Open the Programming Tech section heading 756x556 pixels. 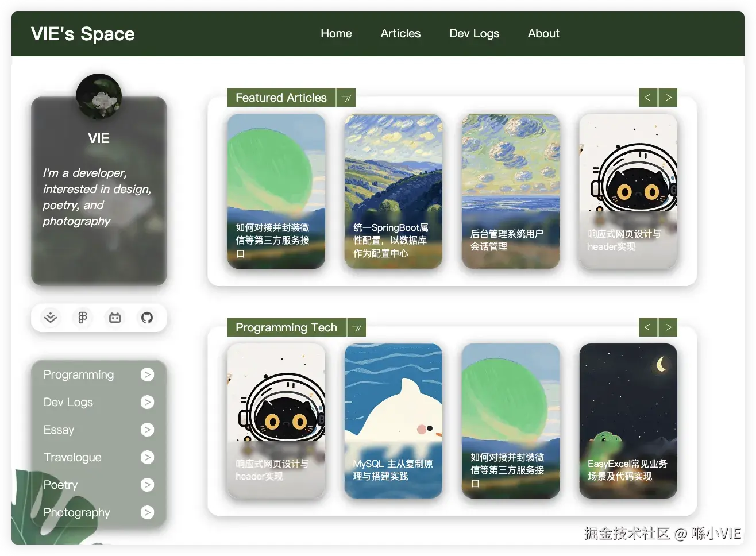click(x=286, y=327)
